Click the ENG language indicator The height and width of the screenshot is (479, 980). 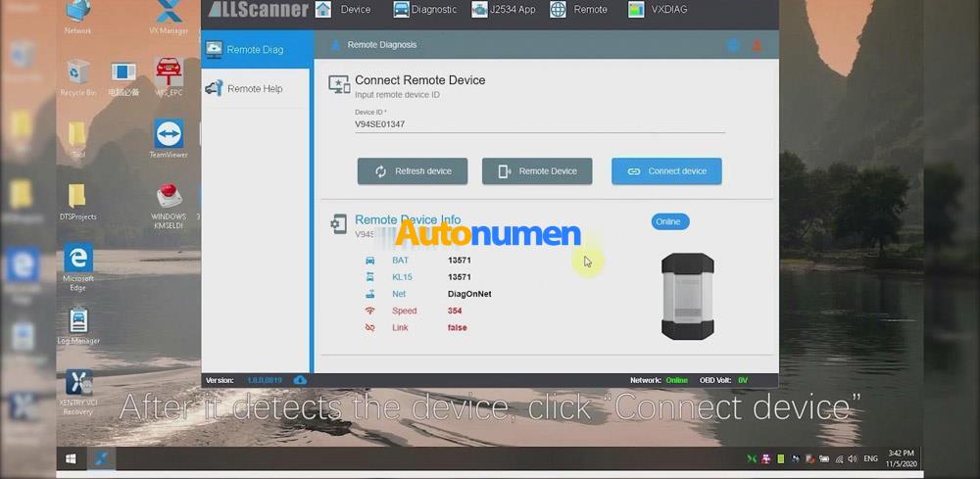click(x=870, y=459)
